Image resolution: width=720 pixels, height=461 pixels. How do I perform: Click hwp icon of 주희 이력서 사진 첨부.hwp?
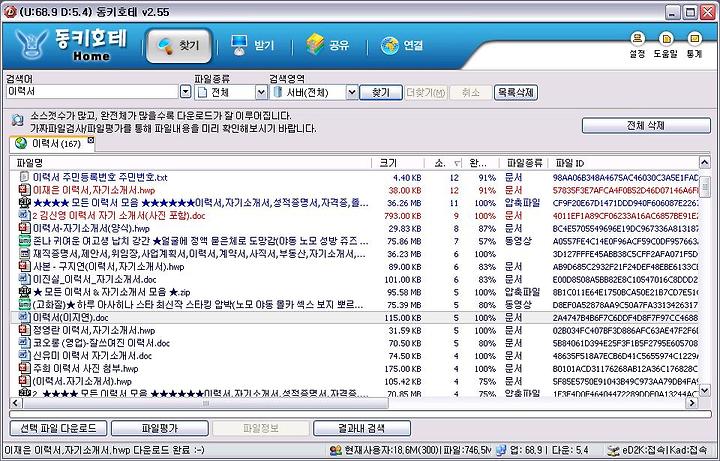click(24, 368)
